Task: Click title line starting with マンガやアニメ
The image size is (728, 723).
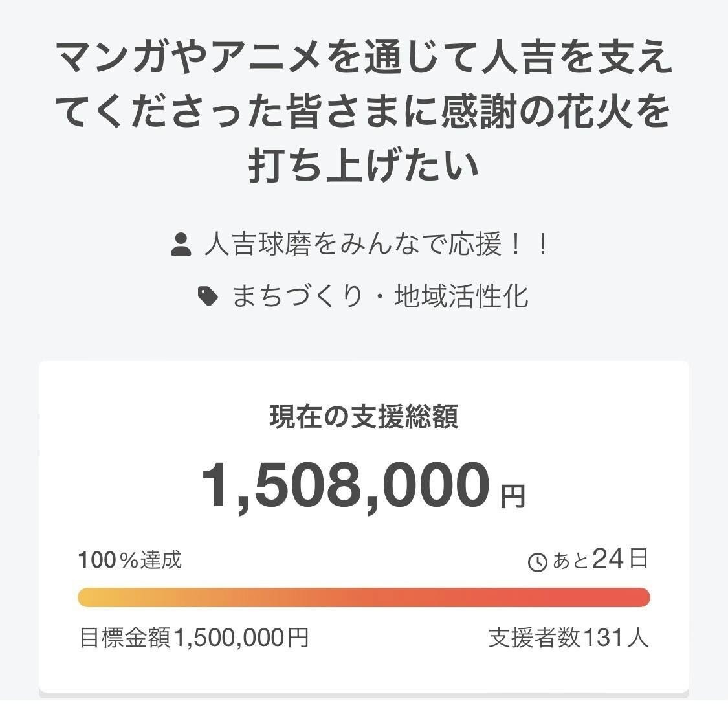Action: point(364,60)
